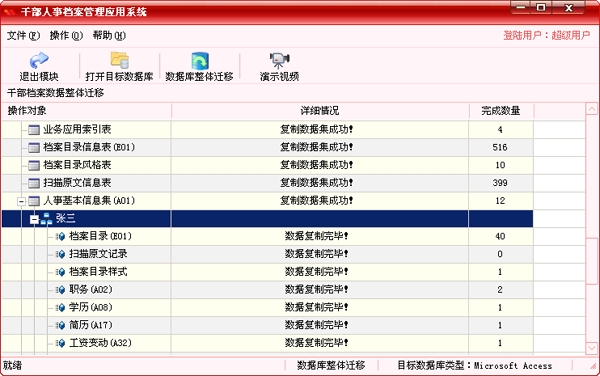Open the 操作(O) menu
This screenshot has height=376, width=600.
point(66,36)
